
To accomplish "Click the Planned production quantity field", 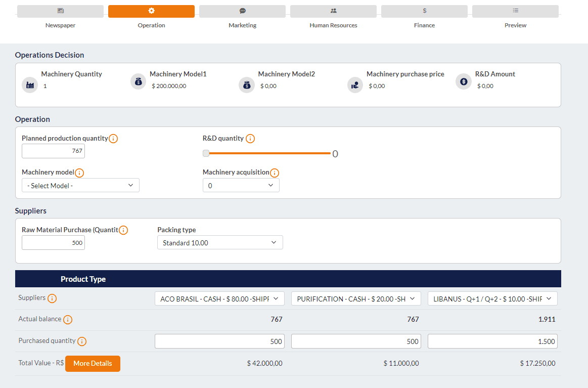I will (53, 151).
